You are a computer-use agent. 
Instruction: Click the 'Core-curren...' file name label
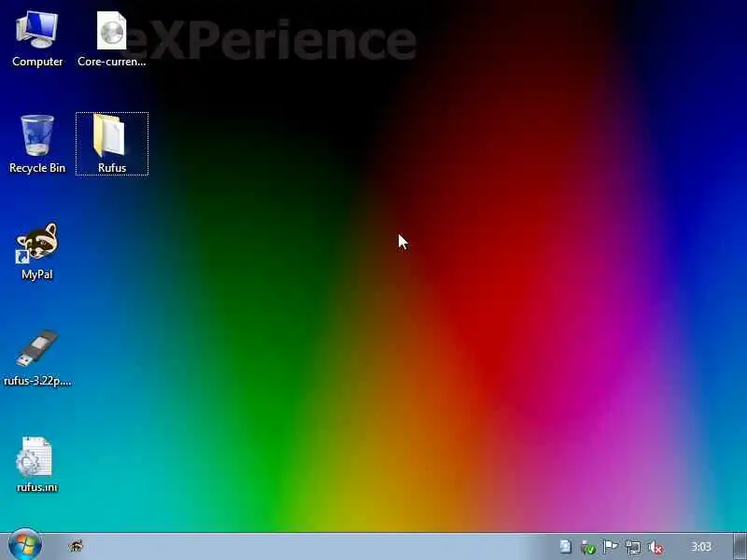point(111,62)
